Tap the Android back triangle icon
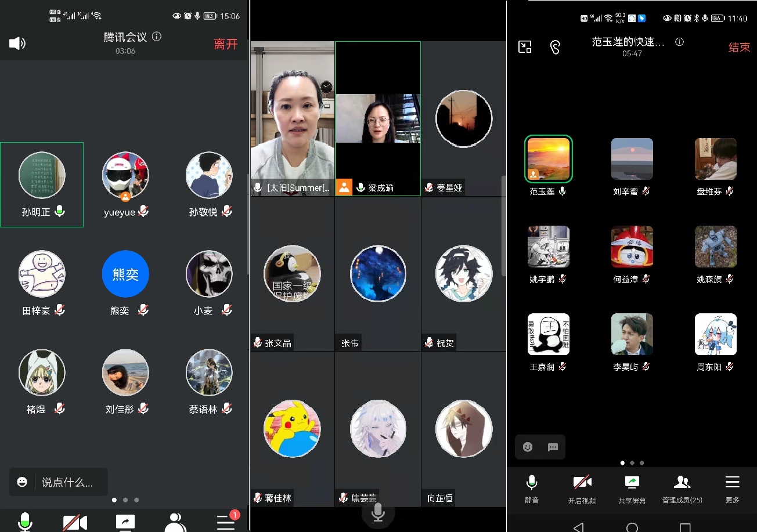 click(x=578, y=527)
